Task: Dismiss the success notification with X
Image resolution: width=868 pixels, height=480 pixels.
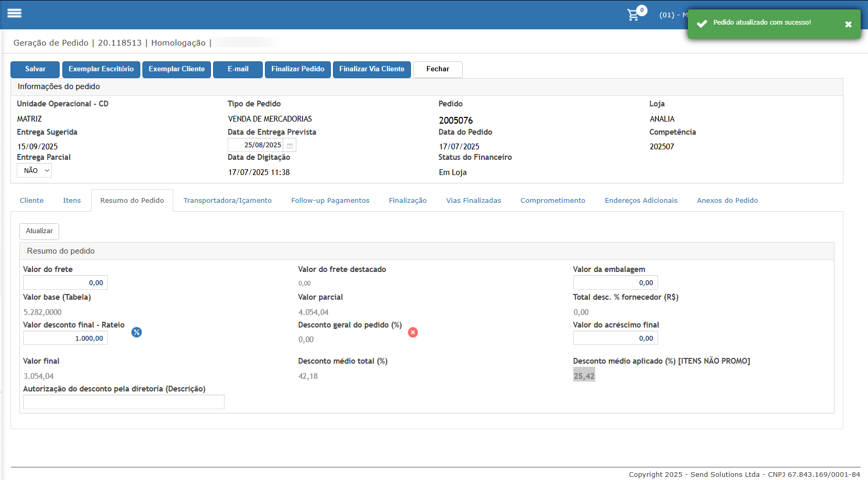Action: click(848, 24)
